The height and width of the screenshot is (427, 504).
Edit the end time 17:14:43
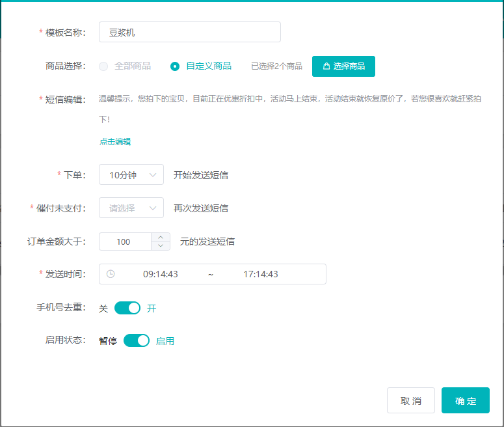pyautogui.click(x=261, y=274)
